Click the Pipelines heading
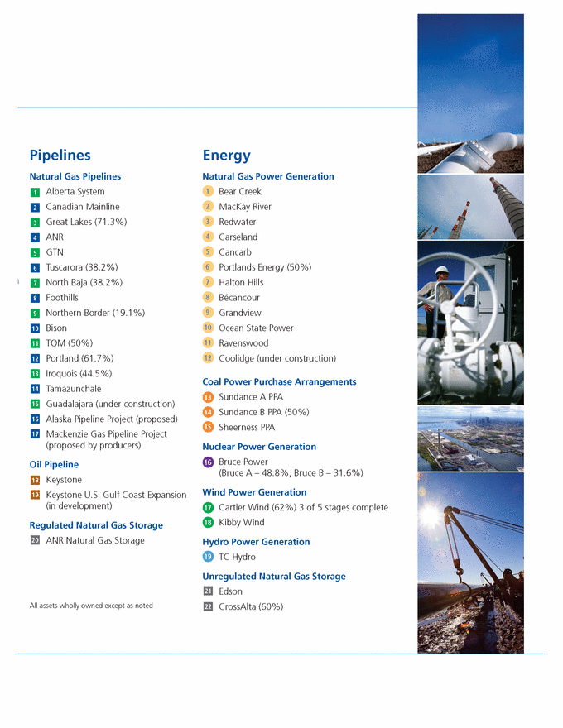 coord(60,155)
